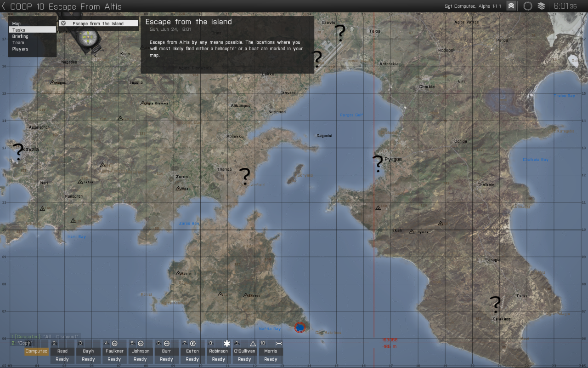Click Burr's role icon in unit bar
The image size is (588, 368).
point(167,343)
